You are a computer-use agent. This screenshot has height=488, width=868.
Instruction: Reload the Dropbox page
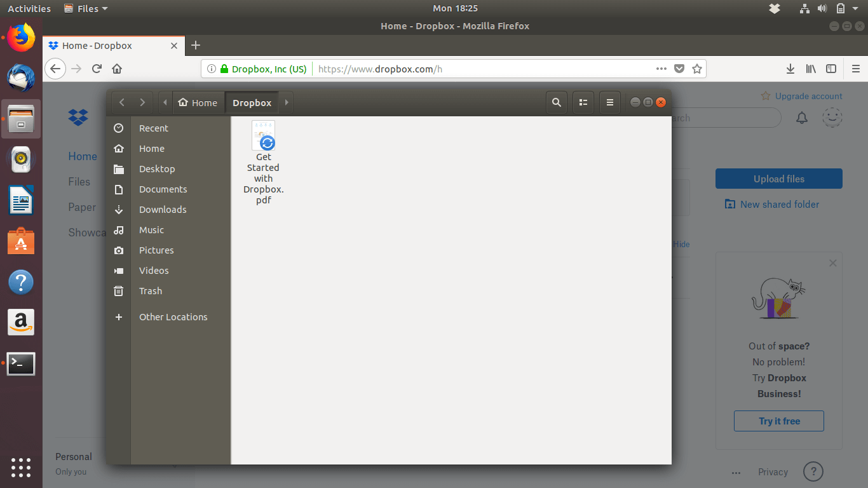(97, 69)
